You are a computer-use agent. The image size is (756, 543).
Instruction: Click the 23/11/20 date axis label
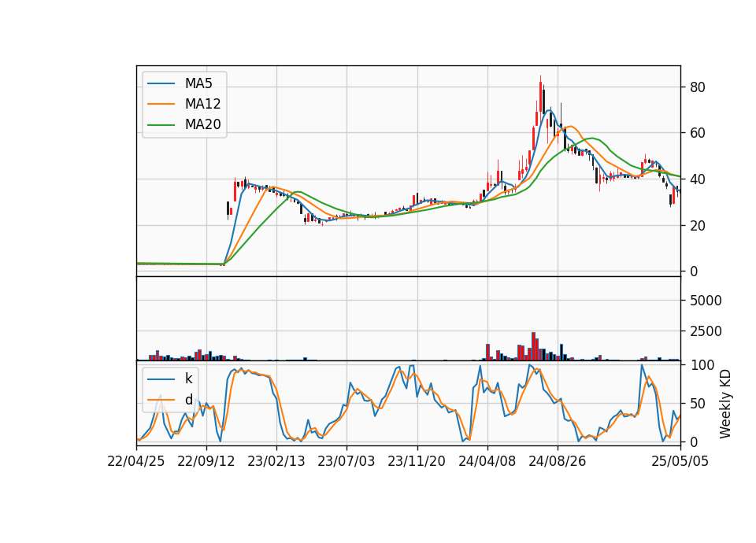(417, 461)
